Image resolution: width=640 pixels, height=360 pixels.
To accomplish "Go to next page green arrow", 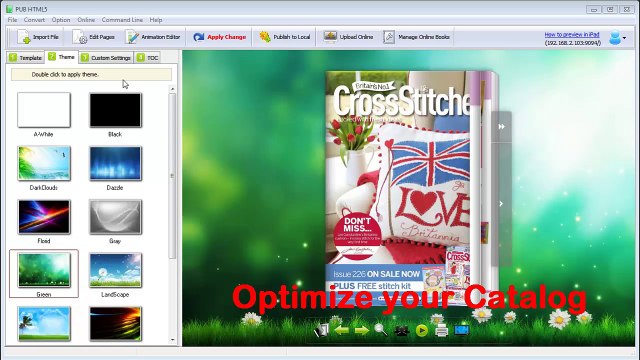I will click(x=361, y=330).
